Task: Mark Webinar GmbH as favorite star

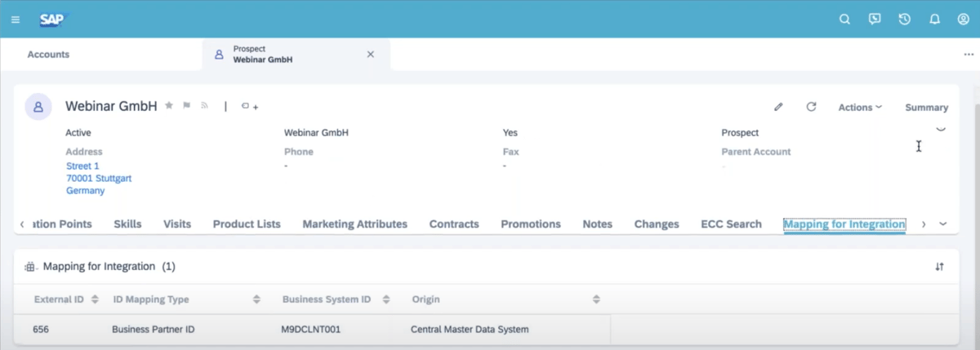Action: pyautogui.click(x=169, y=106)
